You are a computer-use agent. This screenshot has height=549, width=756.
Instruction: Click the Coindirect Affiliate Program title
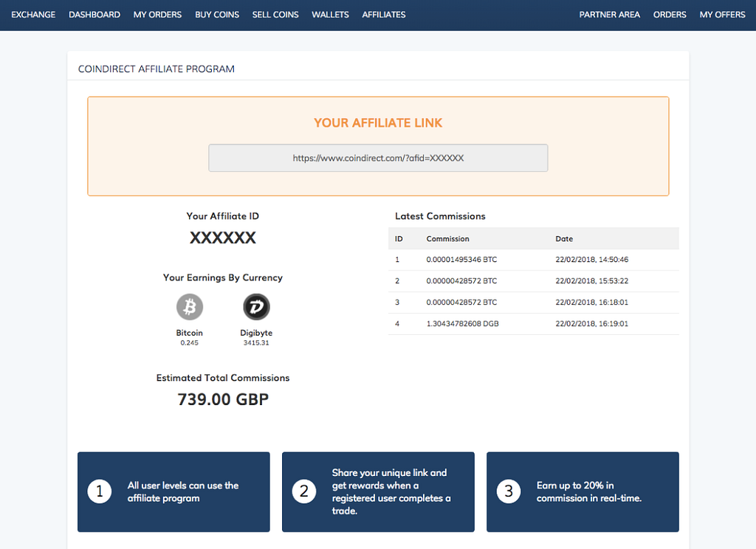point(157,69)
